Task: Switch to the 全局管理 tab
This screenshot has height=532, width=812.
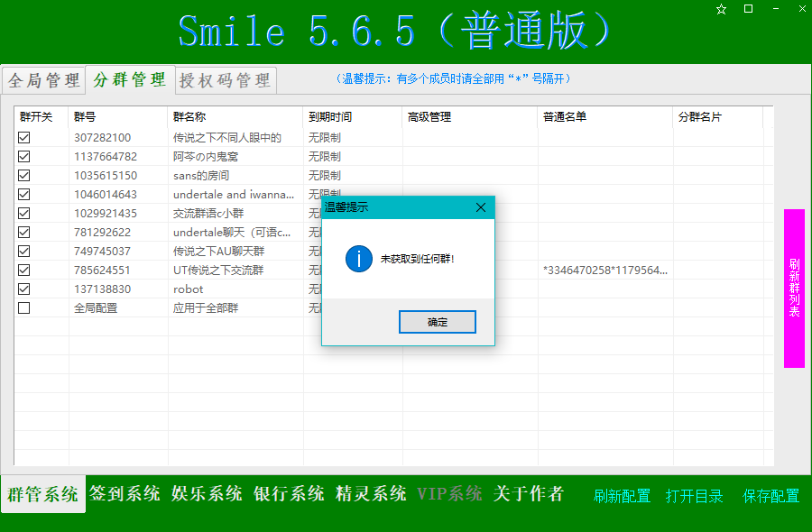Action: 44,80
